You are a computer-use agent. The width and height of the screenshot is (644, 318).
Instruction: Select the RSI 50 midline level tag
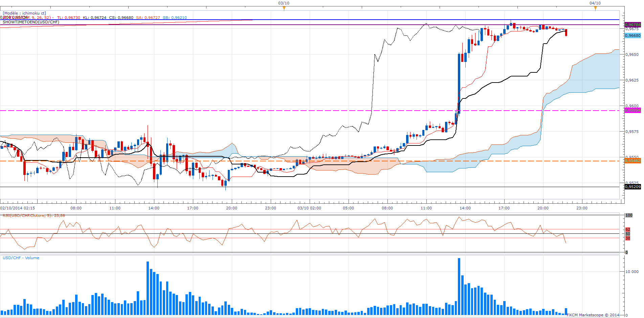coord(628,234)
